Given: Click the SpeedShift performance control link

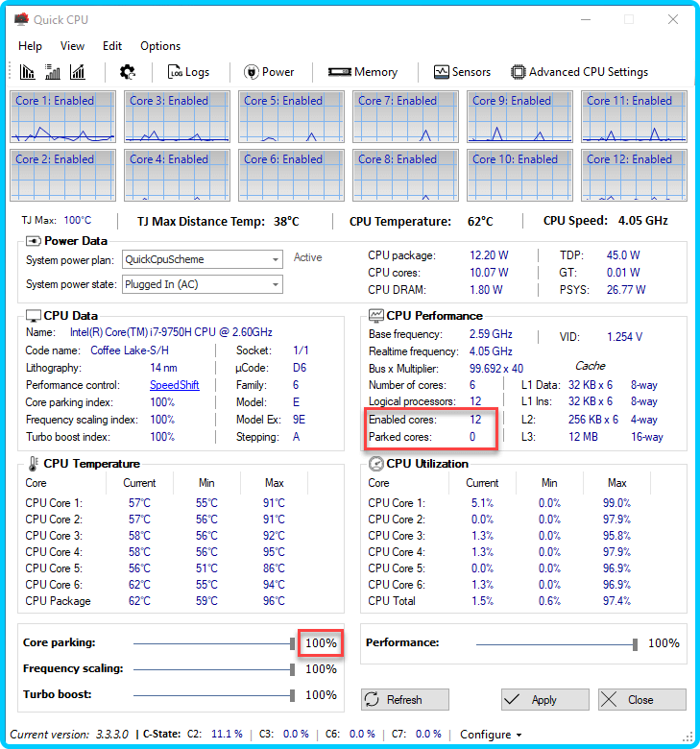Looking at the screenshot, I should pos(174,385).
